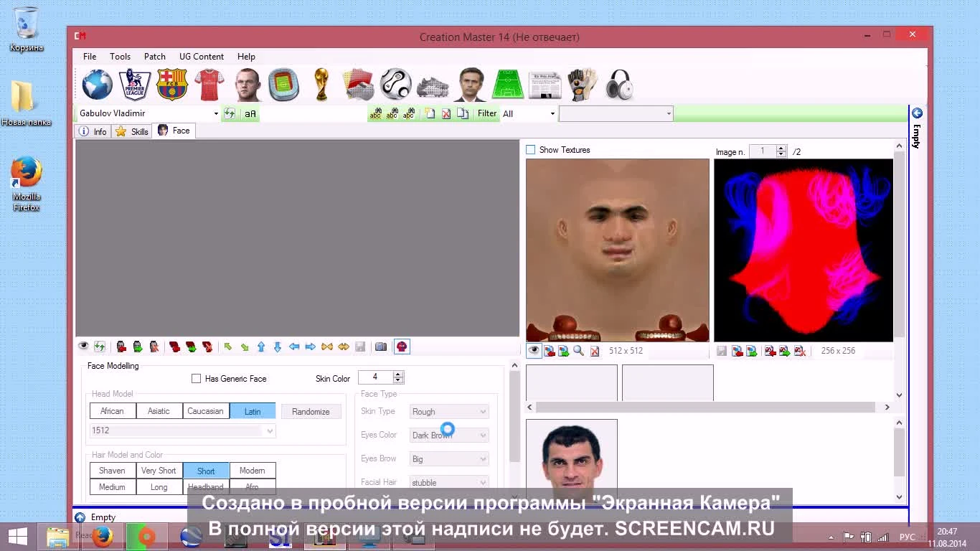Open the Patch menu

154,56
